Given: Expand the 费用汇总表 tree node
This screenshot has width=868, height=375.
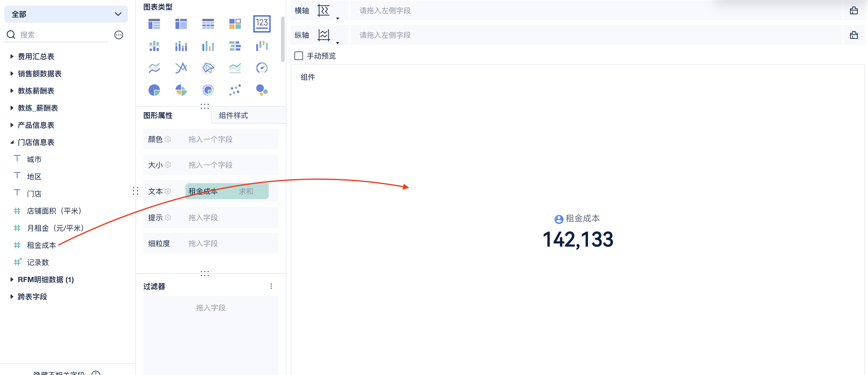Looking at the screenshot, I should tap(12, 57).
